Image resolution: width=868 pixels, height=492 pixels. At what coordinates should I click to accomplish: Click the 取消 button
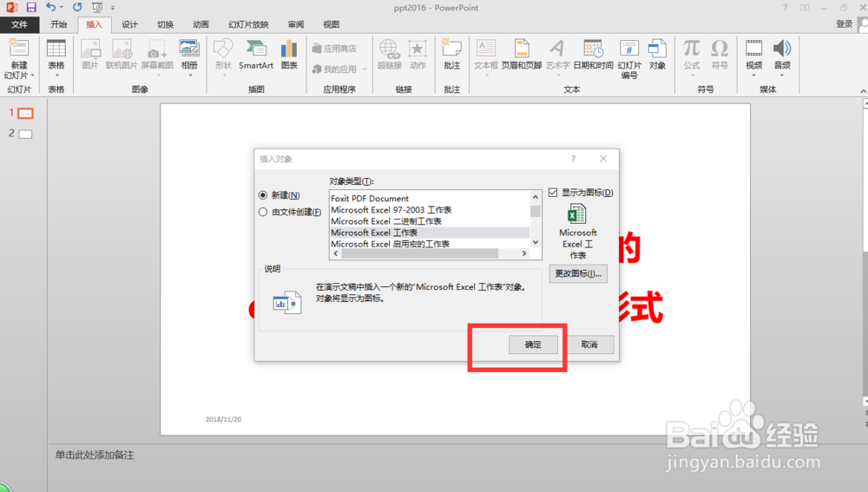589,344
